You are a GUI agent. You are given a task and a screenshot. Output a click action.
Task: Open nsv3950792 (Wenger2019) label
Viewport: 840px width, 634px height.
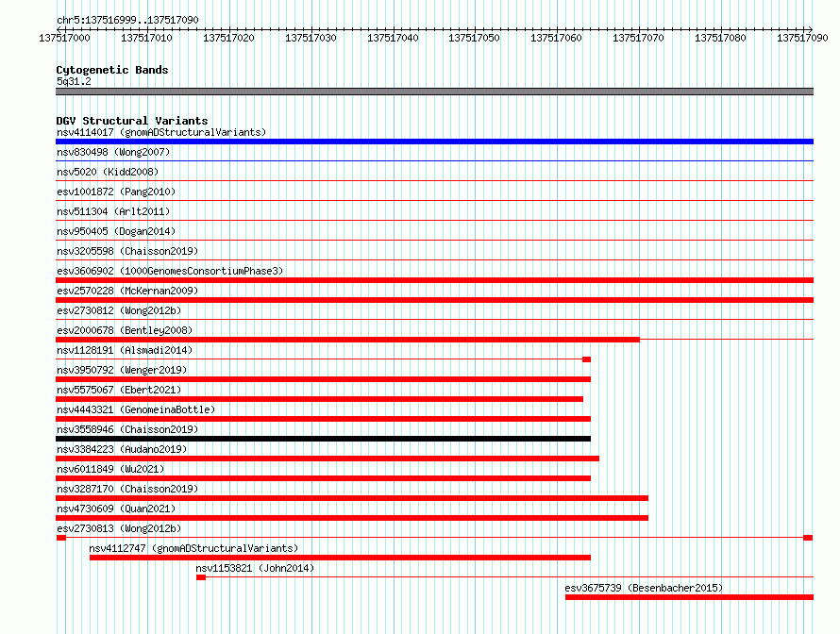(x=122, y=370)
